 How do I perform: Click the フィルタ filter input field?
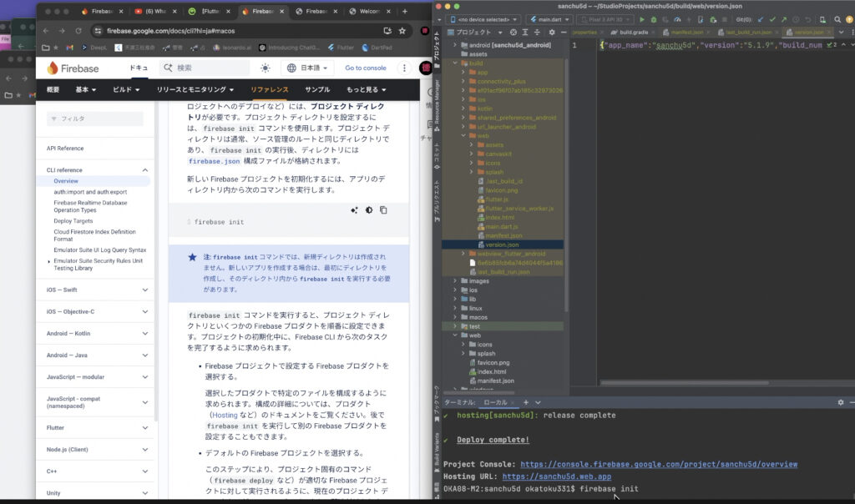94,118
